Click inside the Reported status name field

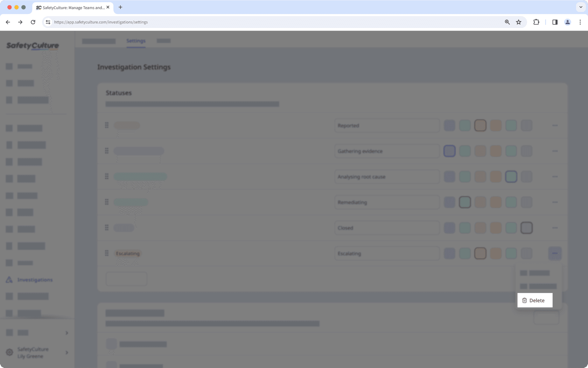click(x=387, y=125)
